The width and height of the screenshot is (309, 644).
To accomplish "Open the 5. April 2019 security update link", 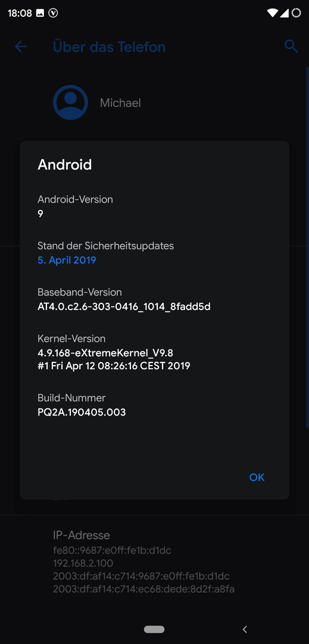I will point(67,260).
